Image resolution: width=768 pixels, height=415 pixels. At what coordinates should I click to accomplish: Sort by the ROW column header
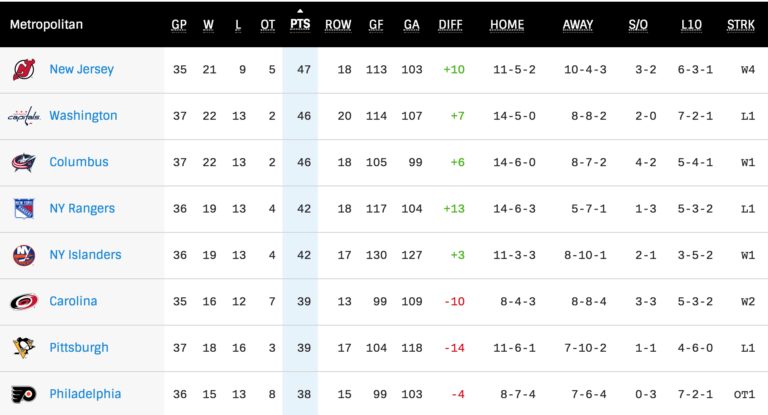(x=338, y=25)
